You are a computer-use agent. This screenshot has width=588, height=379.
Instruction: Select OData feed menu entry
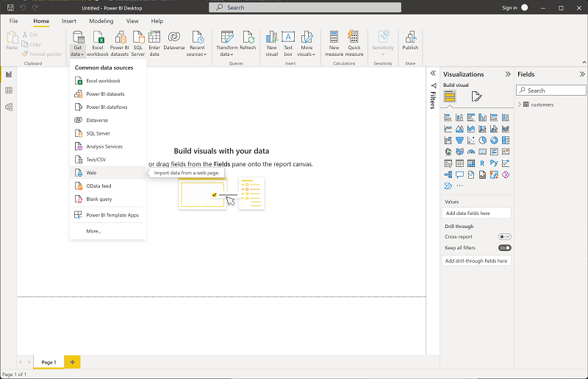[x=108, y=186]
